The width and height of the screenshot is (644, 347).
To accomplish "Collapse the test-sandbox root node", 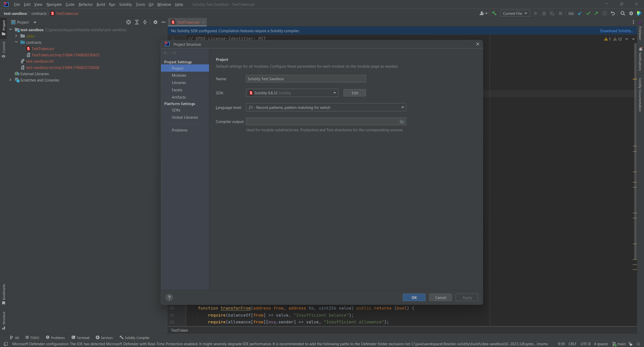I will [x=11, y=30].
